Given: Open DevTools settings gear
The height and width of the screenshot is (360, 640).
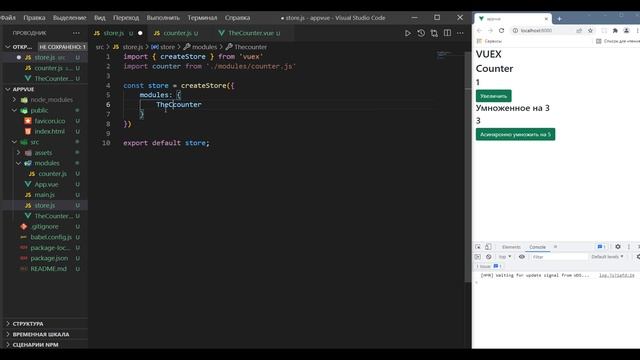Looking at the screenshot, I should click(618, 247).
